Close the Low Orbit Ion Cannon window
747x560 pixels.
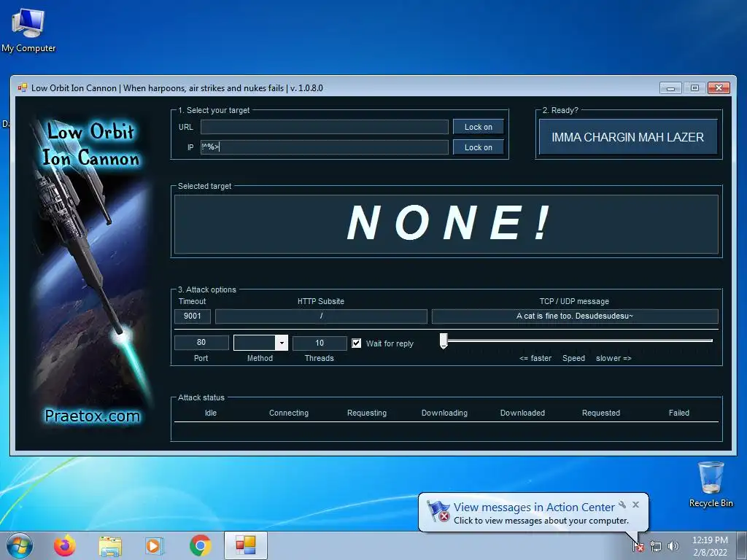pyautogui.click(x=719, y=88)
